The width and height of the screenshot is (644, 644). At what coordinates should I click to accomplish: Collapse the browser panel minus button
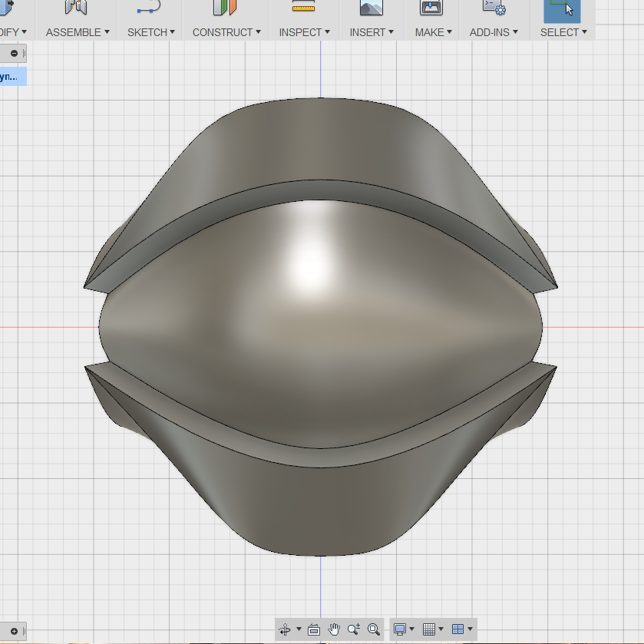(14, 54)
